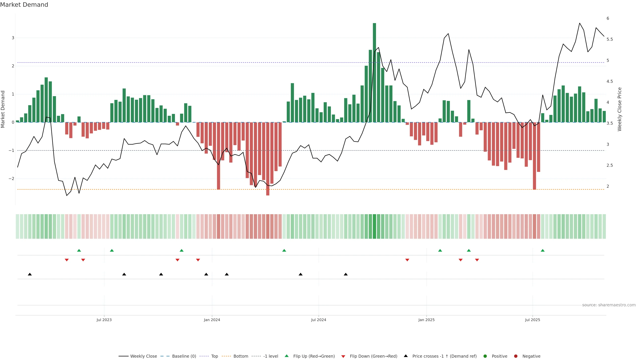
Task: Click the rightmost red Flip Down triangle marker
Action: click(x=477, y=260)
